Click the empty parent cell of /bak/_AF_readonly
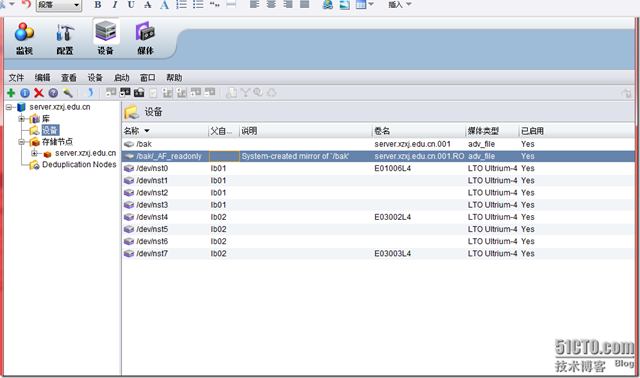640x378 pixels. click(224, 156)
